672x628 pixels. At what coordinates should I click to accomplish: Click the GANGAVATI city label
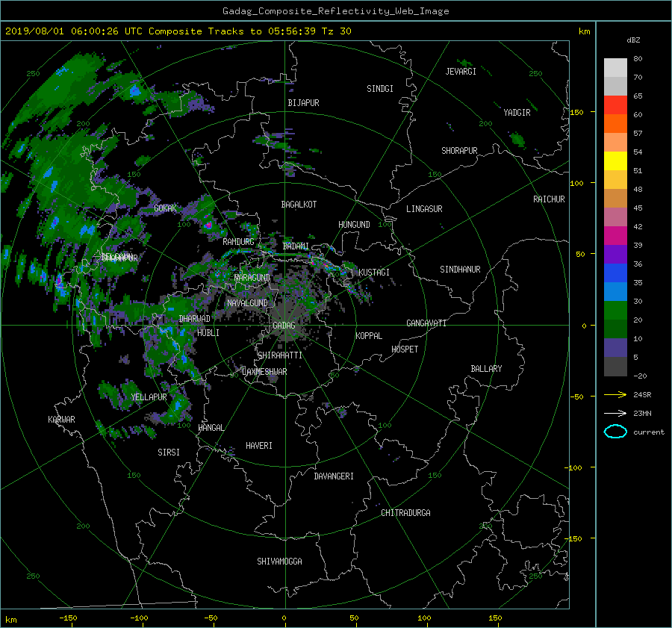(426, 323)
